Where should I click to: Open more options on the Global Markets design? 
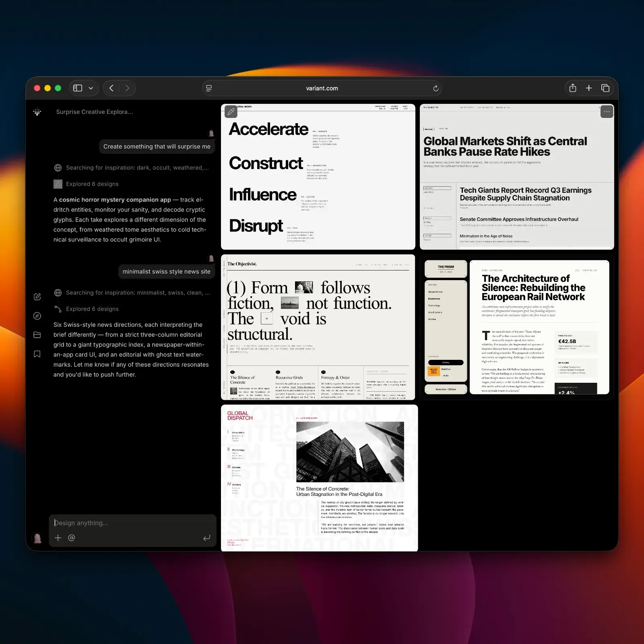point(607,111)
